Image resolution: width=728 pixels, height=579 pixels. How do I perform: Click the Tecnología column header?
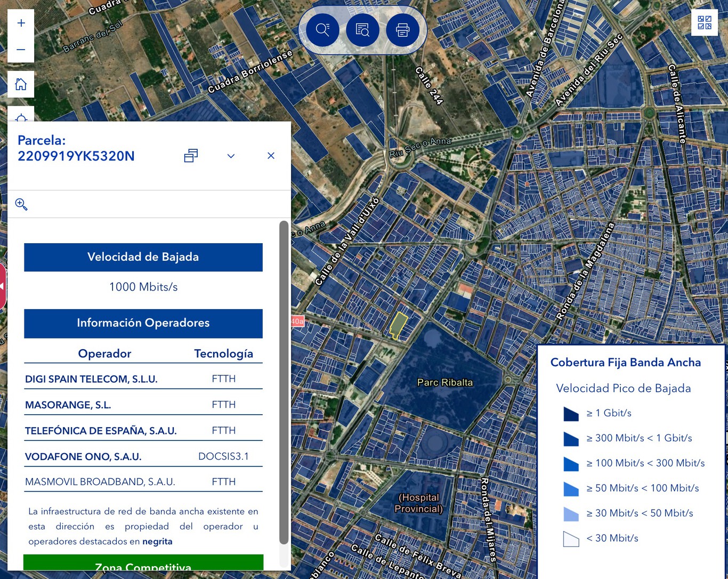click(223, 353)
